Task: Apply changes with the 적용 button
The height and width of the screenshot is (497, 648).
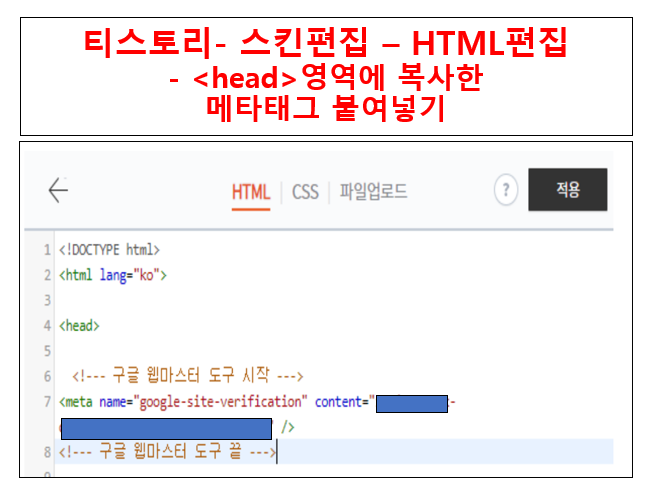Action: coord(568,190)
